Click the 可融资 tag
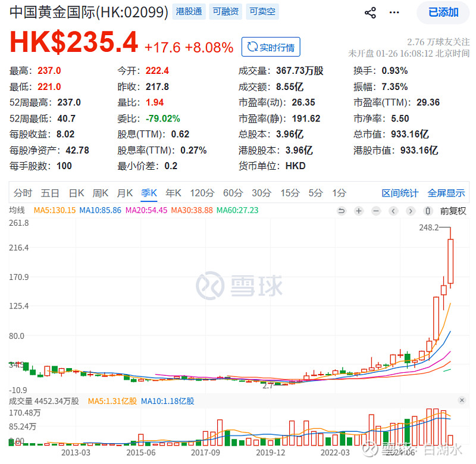Screen dimensions: 476x464 (x=226, y=11)
